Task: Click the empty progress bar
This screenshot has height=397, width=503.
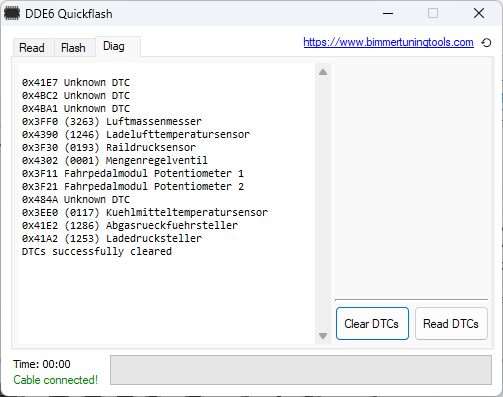Action: tap(301, 370)
